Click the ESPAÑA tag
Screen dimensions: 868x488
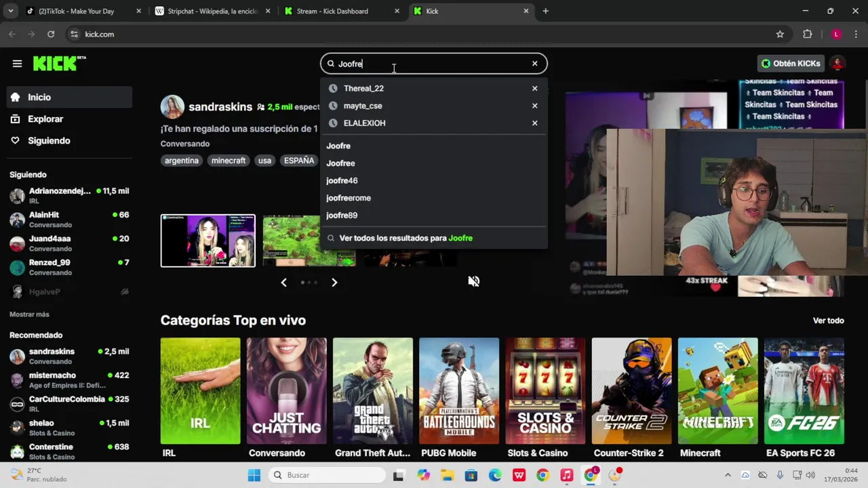pos(299,161)
